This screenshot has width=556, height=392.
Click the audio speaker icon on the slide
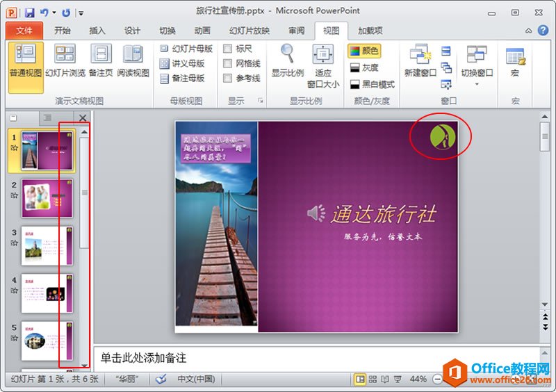pos(316,213)
